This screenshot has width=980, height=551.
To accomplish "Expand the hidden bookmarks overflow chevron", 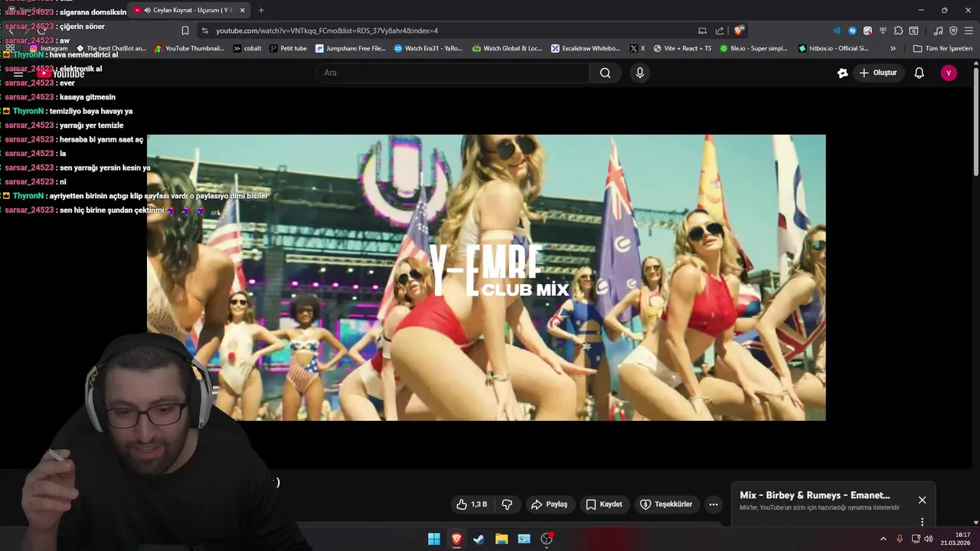I will [893, 48].
